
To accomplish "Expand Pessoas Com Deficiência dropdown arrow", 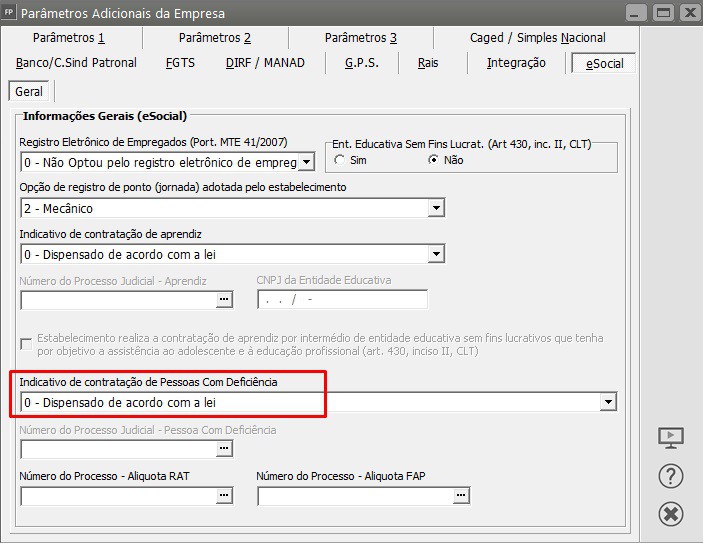I will tap(608, 402).
